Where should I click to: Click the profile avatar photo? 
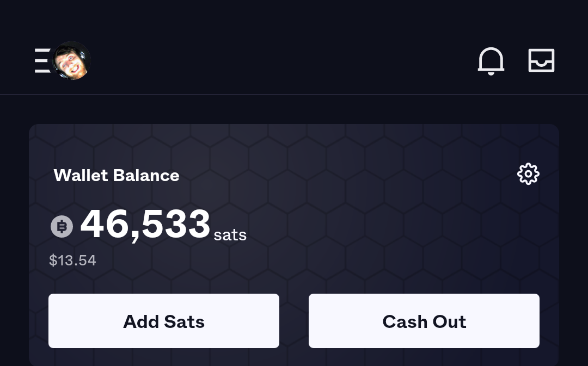point(72,61)
